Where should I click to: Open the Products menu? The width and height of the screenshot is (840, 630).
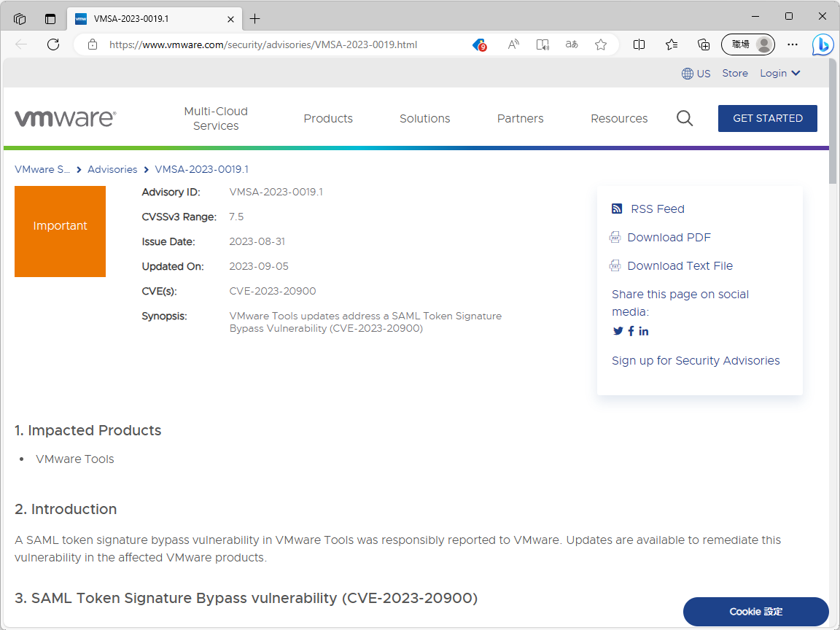click(x=328, y=118)
